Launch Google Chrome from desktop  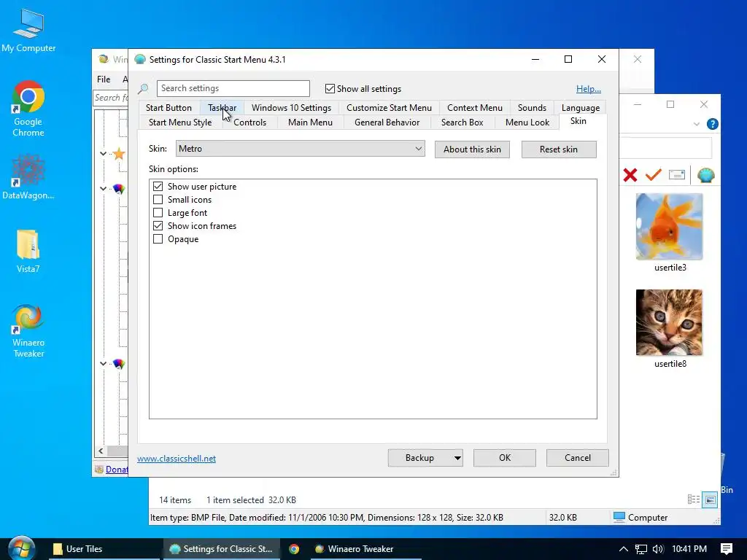point(28,109)
